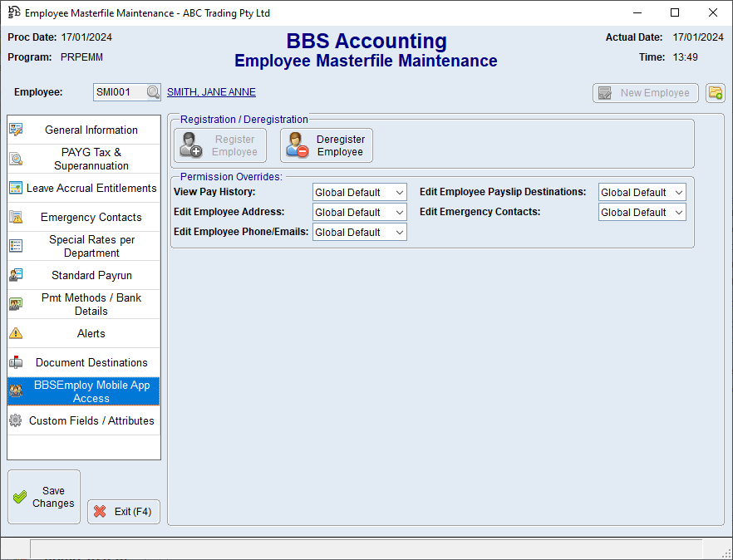Open Document Destinations section
The image size is (733, 560).
click(x=91, y=362)
